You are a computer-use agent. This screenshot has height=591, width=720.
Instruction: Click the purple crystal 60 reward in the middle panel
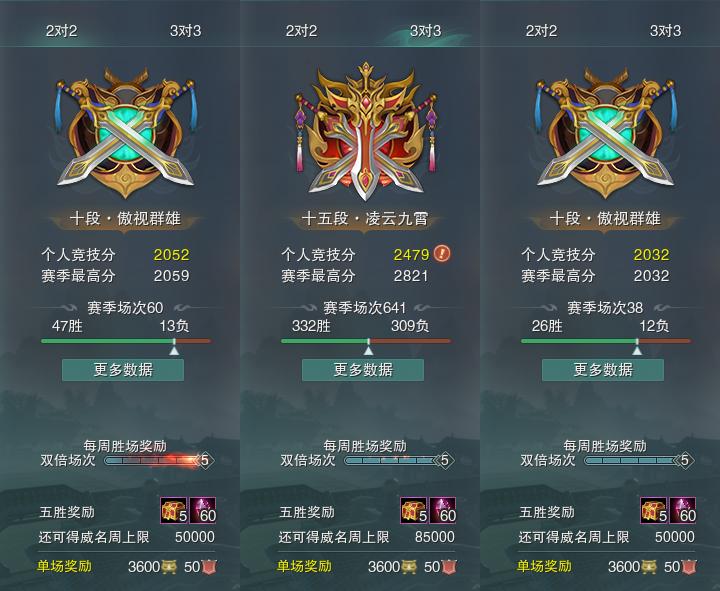[443, 510]
